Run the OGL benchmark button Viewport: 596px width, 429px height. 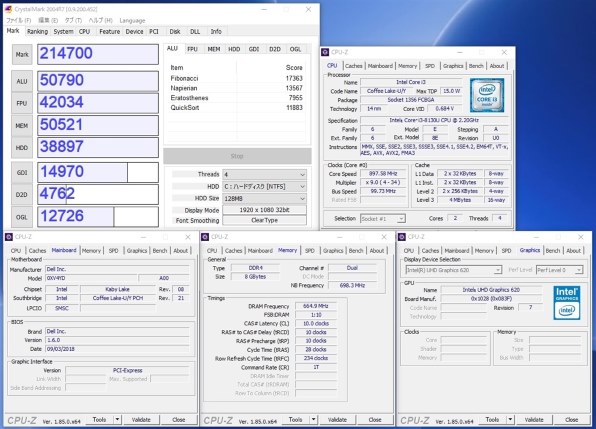click(22, 217)
